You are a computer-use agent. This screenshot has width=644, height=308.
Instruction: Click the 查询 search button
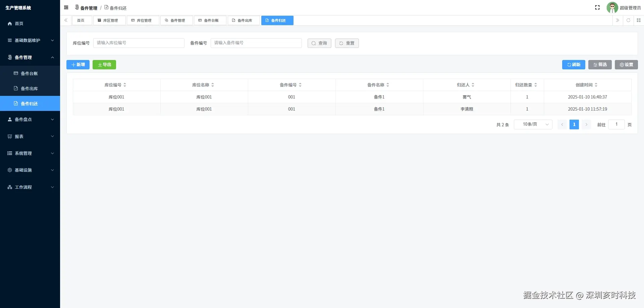pyautogui.click(x=319, y=43)
